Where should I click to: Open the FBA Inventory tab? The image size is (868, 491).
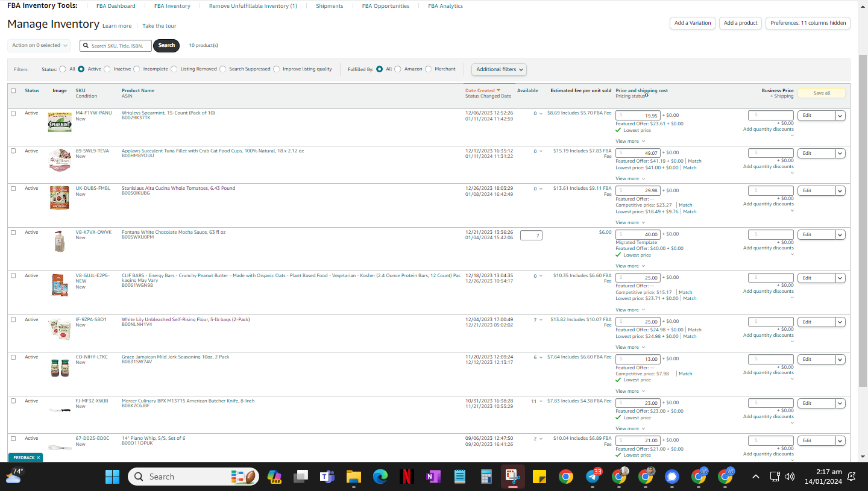[172, 6]
